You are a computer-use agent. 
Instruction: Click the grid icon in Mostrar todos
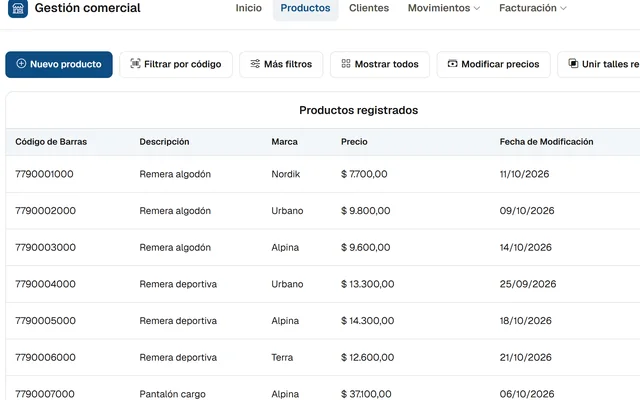tap(346, 64)
